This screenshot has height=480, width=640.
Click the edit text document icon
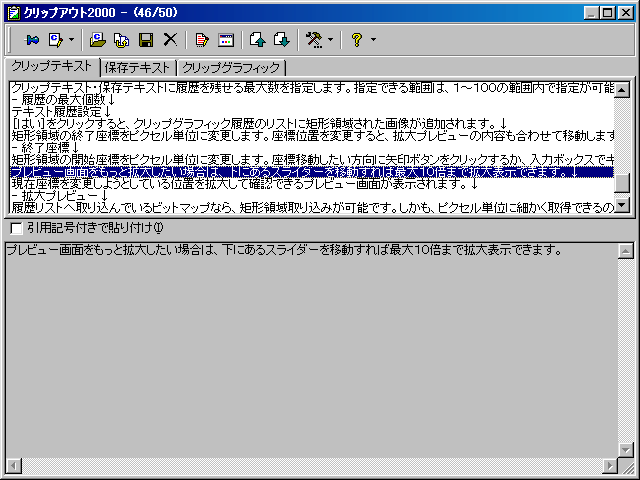(x=202, y=40)
